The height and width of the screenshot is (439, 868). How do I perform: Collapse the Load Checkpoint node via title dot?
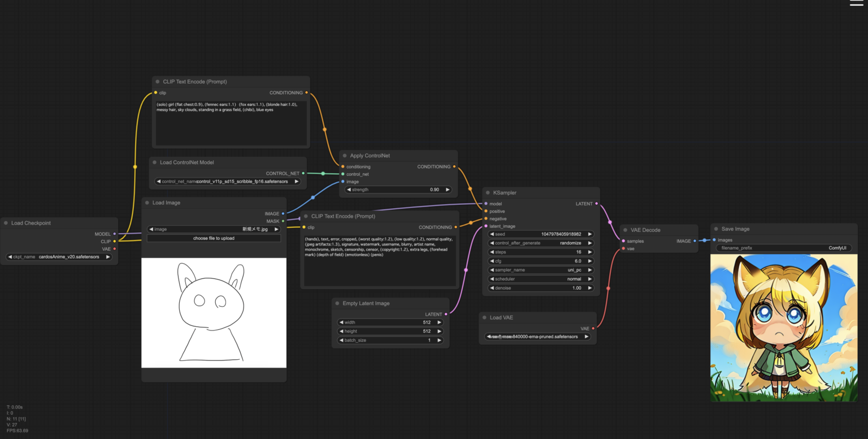(6, 223)
